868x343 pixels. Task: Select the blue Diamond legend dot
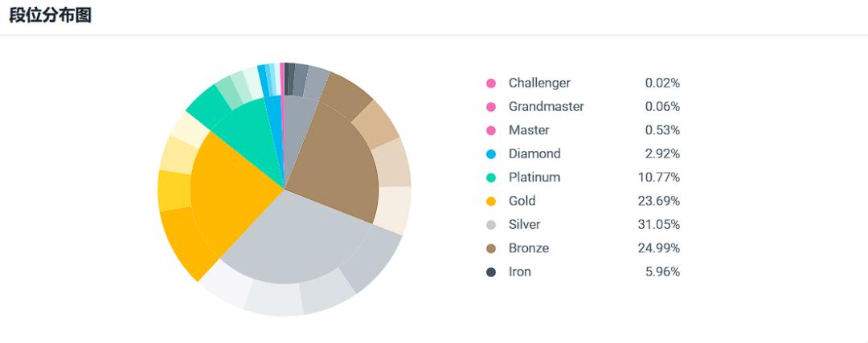pos(491,154)
